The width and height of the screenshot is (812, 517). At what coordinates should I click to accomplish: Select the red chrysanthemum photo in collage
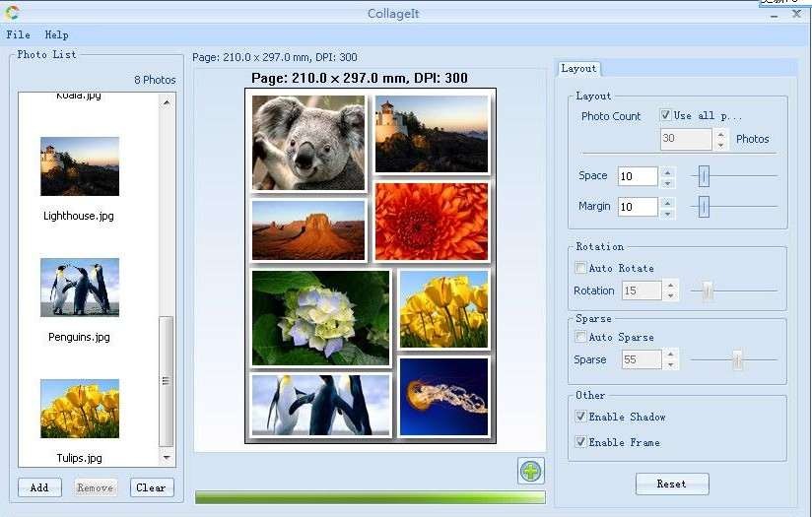[432, 221]
